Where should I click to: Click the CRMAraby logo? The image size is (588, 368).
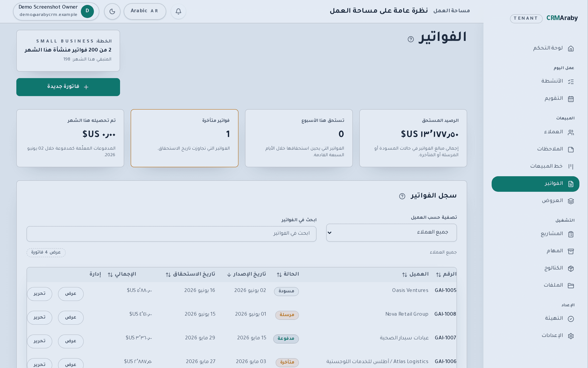pyautogui.click(x=562, y=18)
